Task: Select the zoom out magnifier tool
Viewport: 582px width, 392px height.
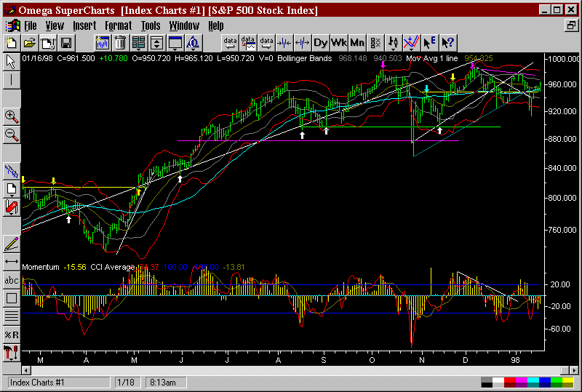Action: [x=12, y=135]
